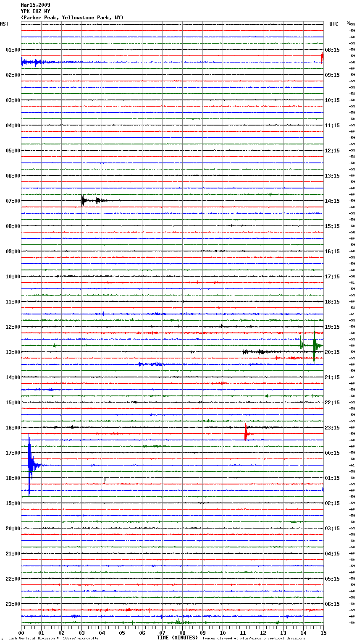The height and width of the screenshot is (644, 357).
Task: Click the 01:15 UTC time label
Action: coord(332,478)
